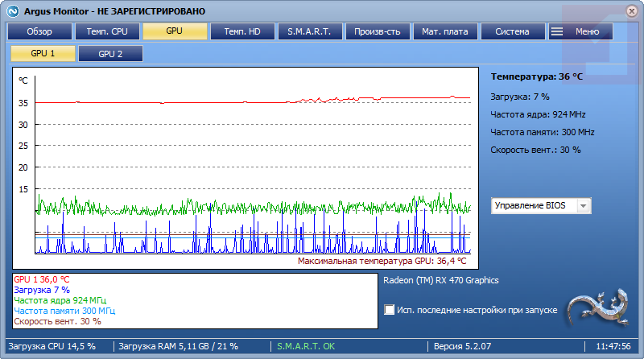
Task: Click the blue Загрузка 7 % legend entry
Action: pyautogui.click(x=42, y=290)
